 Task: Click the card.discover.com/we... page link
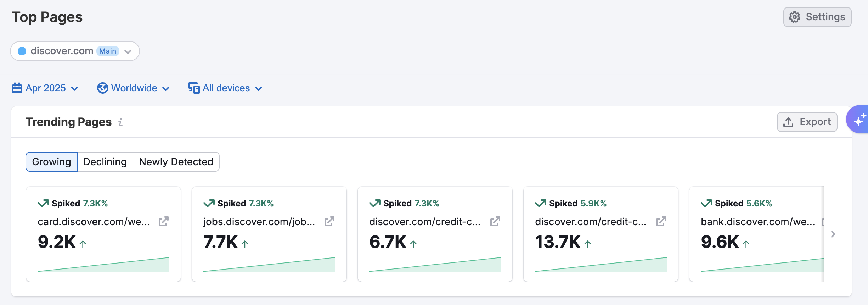pyautogui.click(x=94, y=222)
